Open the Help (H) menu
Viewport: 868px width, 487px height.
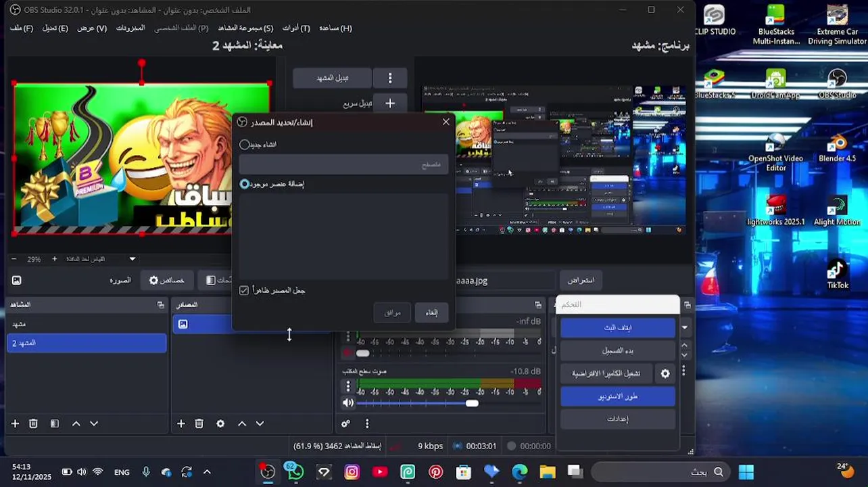pos(335,28)
